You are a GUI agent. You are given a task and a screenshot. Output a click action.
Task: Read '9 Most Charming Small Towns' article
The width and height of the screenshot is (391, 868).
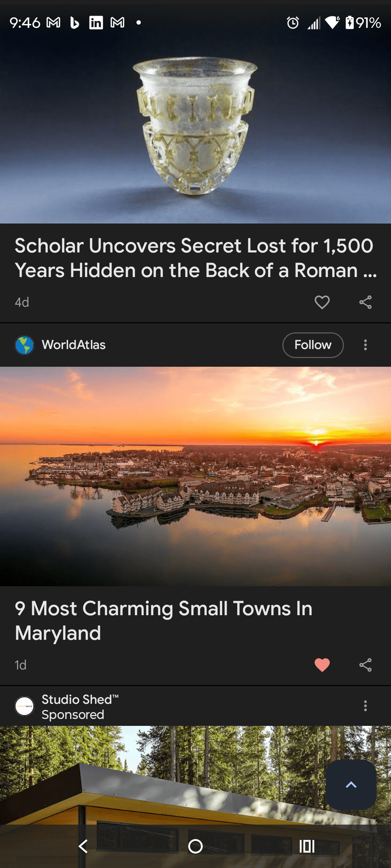(x=164, y=621)
